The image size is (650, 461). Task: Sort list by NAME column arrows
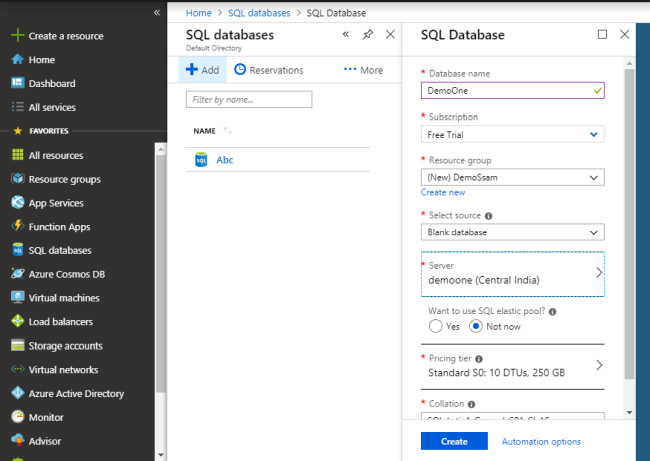click(x=227, y=131)
